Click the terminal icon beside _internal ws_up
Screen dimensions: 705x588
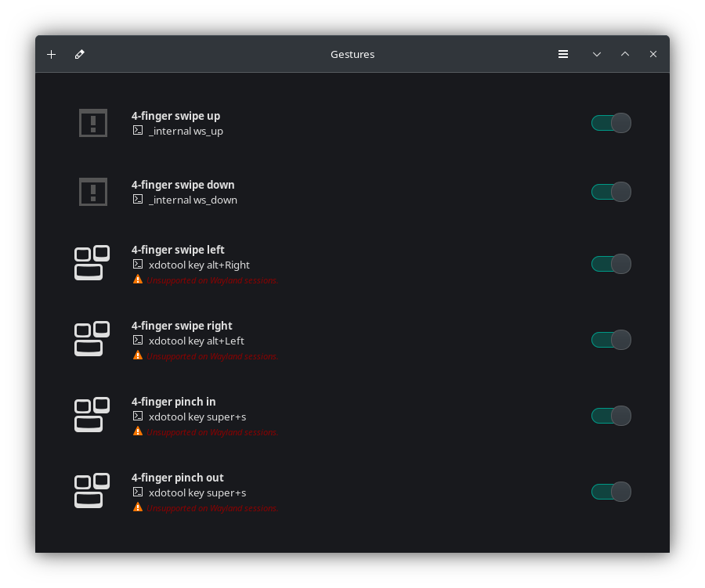click(x=138, y=131)
